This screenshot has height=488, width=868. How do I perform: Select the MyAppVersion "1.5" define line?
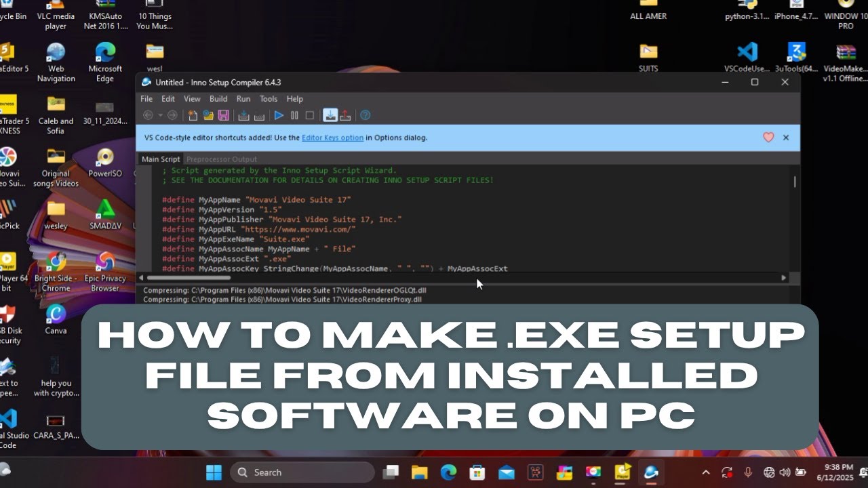pyautogui.click(x=222, y=210)
